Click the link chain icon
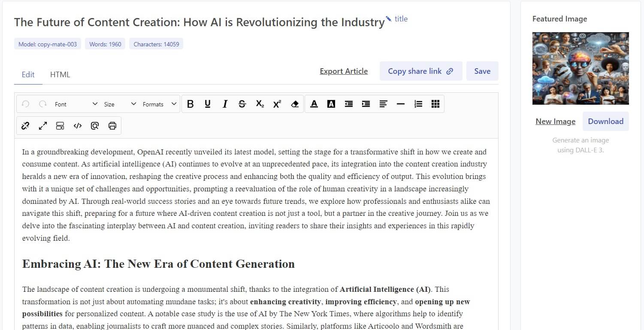The image size is (644, 330). pos(25,126)
